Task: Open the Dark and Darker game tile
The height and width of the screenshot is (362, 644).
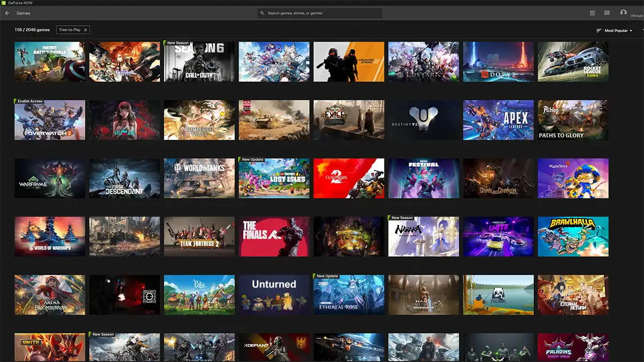Action: coord(499,178)
